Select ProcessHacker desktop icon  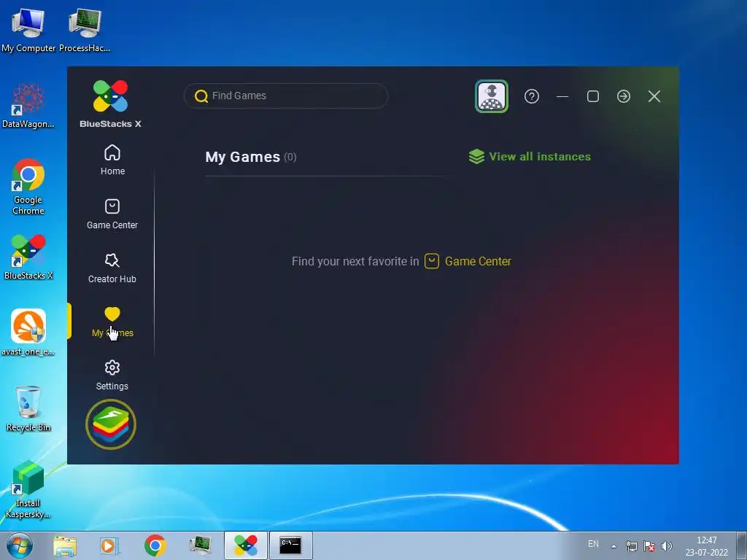pyautogui.click(x=85, y=30)
